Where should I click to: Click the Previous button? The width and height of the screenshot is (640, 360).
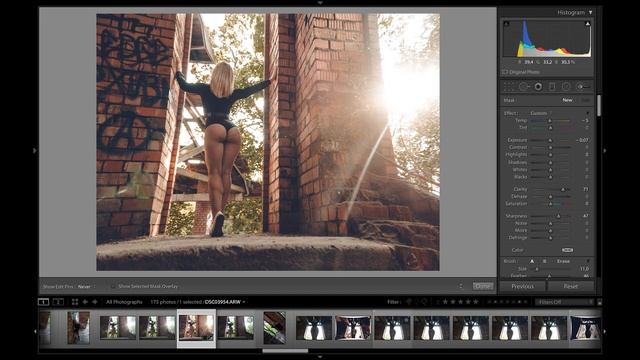tap(522, 287)
